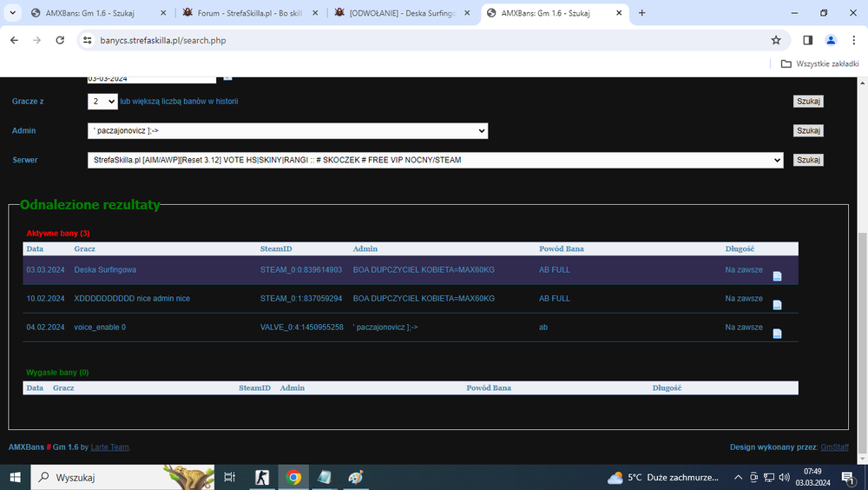Viewport: 868px width, 490px height.
Task: Click the page vertical scrollbar
Action: [x=862, y=344]
